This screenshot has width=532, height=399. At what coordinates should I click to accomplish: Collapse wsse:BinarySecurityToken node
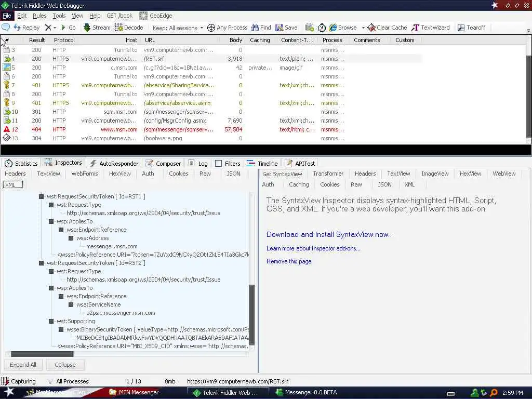(x=61, y=329)
